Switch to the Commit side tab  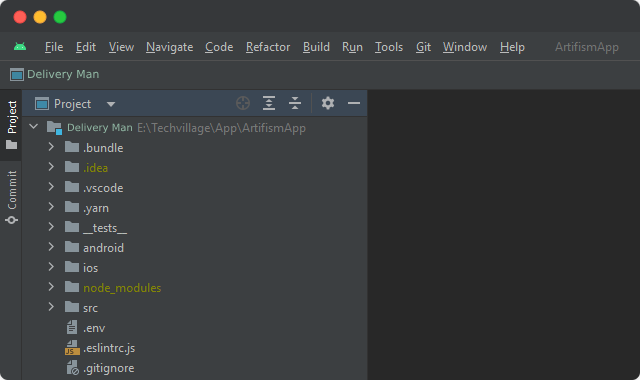(11, 197)
